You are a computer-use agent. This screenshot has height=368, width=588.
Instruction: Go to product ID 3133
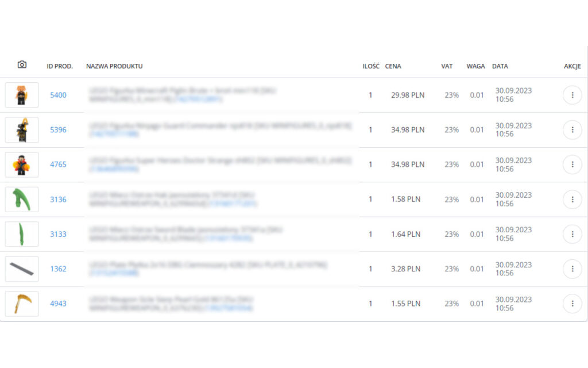(58, 234)
